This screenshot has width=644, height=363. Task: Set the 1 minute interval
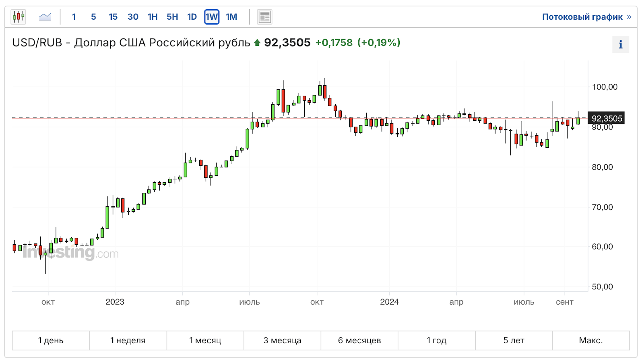click(74, 17)
